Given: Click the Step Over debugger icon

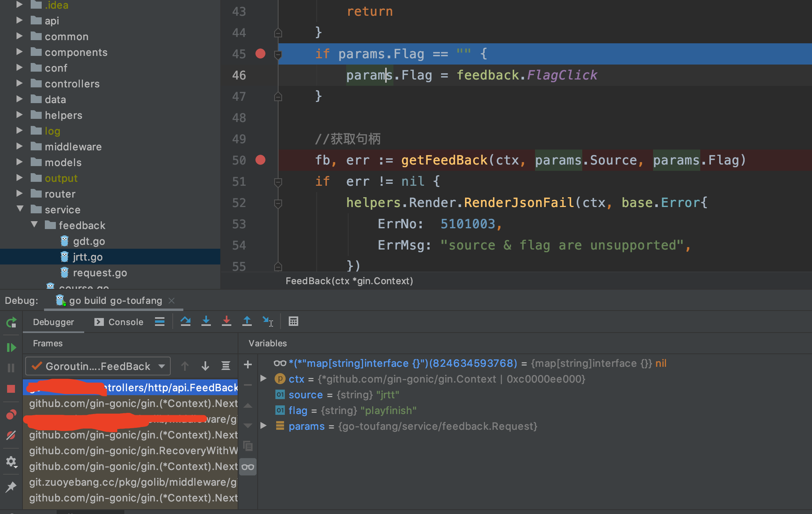Looking at the screenshot, I should 185,322.
